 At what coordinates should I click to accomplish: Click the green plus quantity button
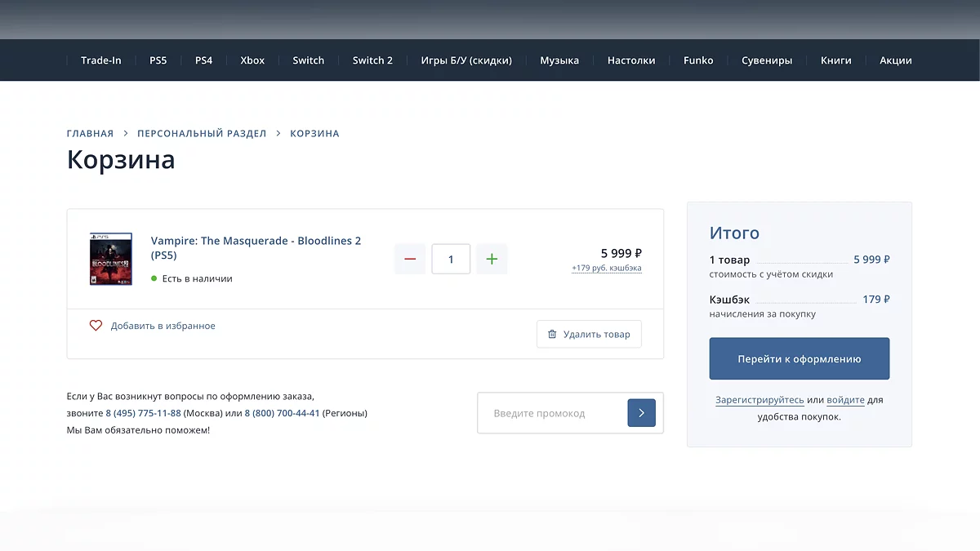click(x=492, y=260)
